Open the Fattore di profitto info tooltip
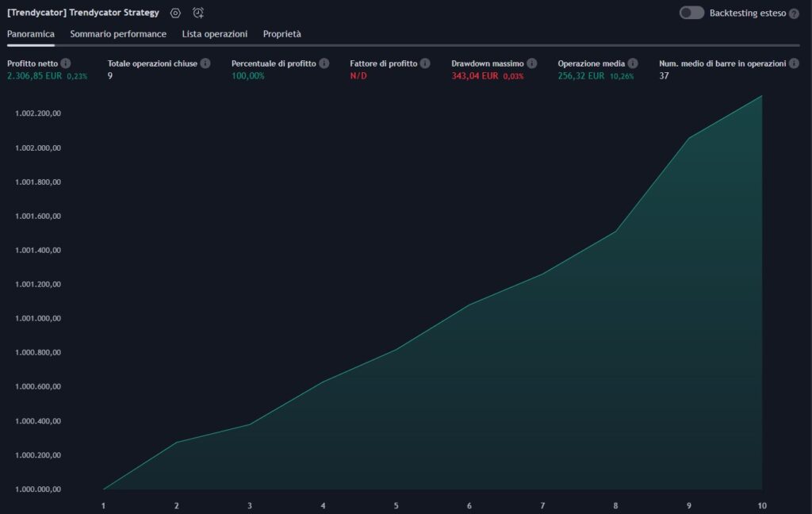 tap(425, 63)
